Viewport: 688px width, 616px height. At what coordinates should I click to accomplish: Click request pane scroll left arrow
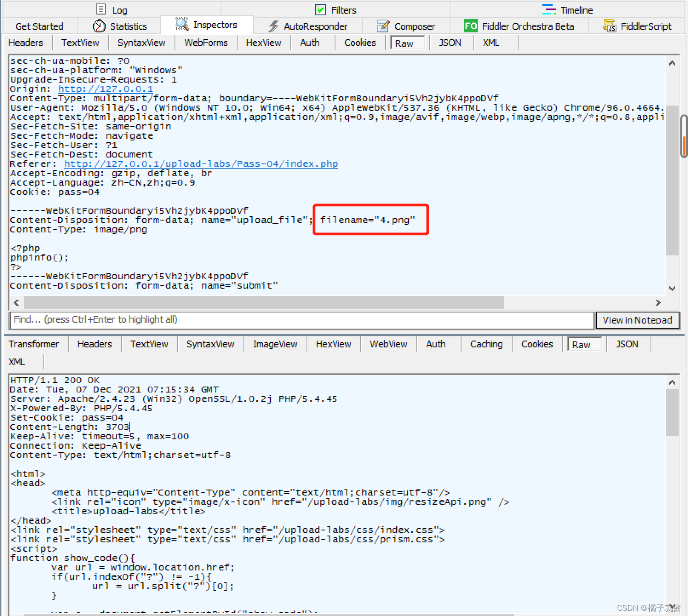(17, 302)
